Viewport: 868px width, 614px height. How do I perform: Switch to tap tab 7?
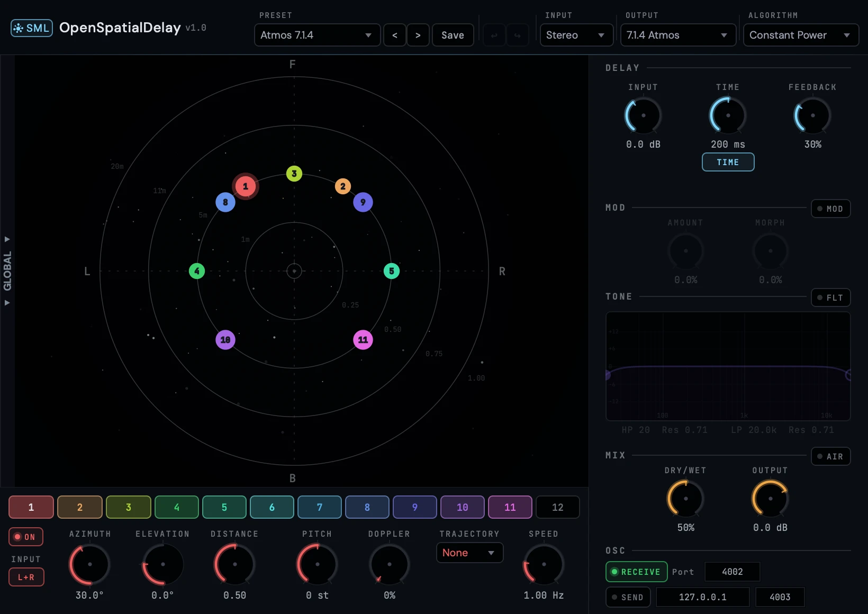[320, 507]
